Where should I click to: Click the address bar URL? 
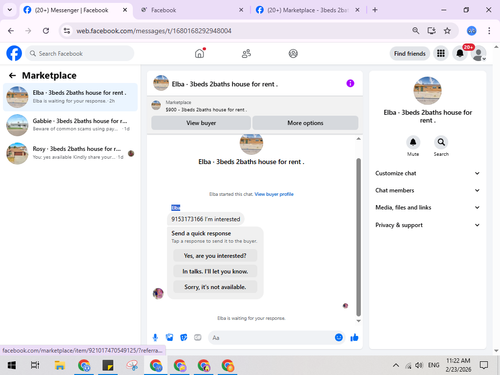[x=154, y=31]
